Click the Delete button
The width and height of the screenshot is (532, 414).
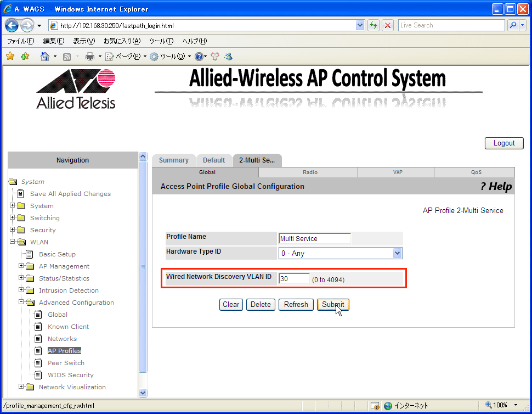(x=261, y=305)
